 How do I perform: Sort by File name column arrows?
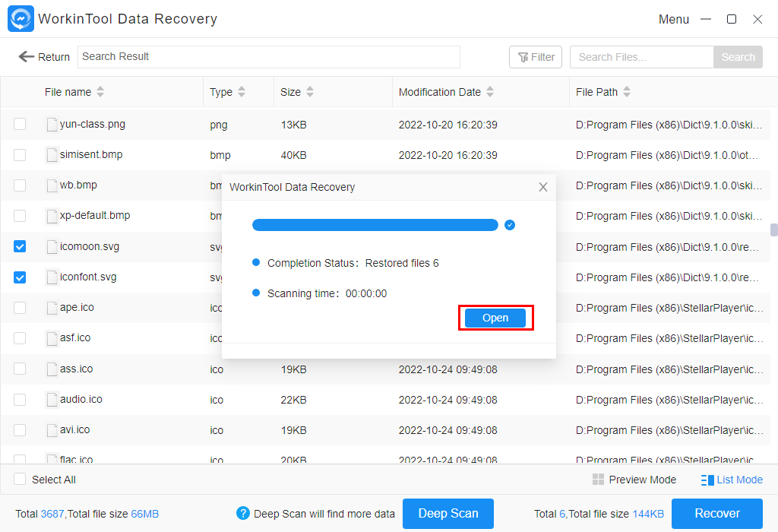[x=100, y=92]
